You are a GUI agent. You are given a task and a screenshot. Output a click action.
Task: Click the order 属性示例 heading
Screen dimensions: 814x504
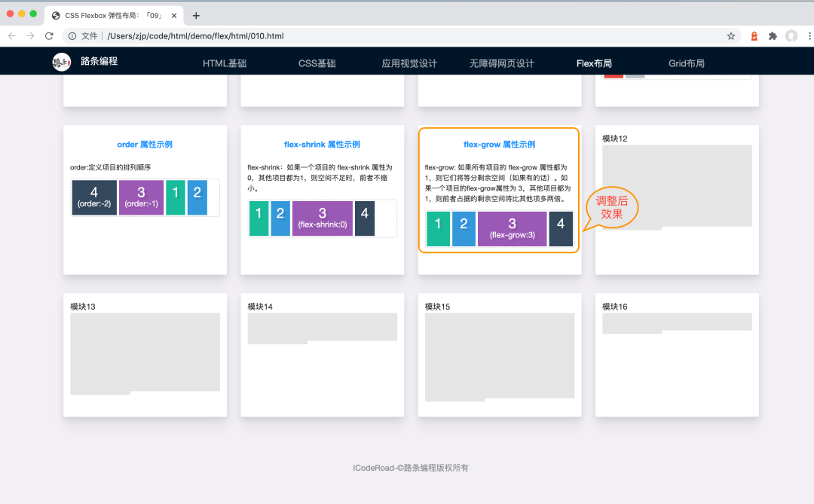point(145,145)
